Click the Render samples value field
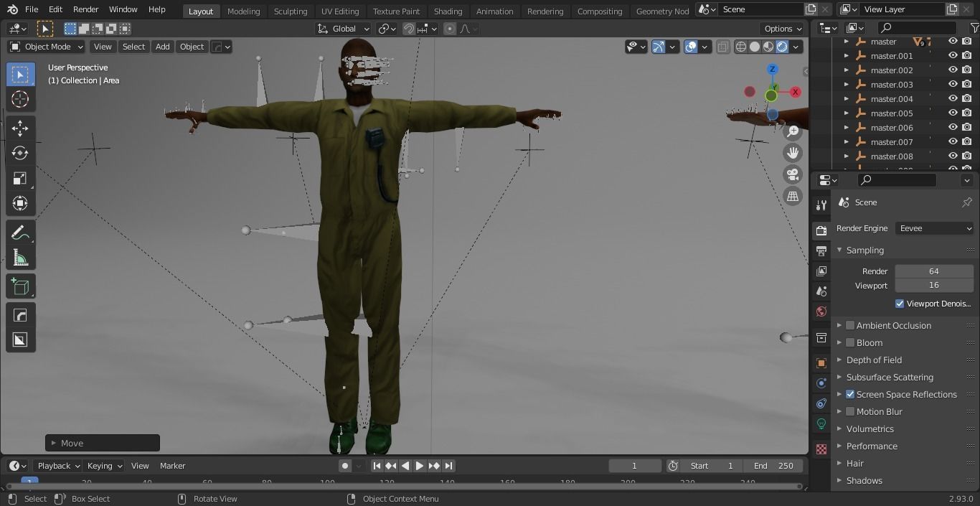This screenshot has width=980, height=506. pos(934,271)
